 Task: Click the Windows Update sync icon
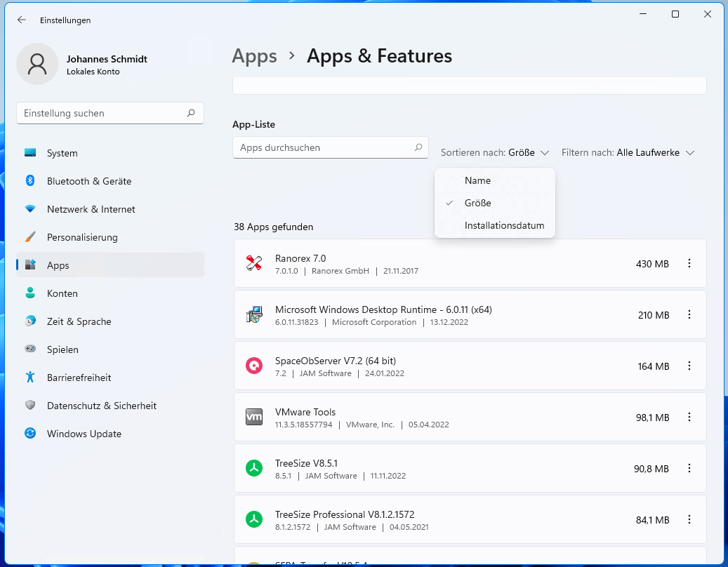[30, 434]
